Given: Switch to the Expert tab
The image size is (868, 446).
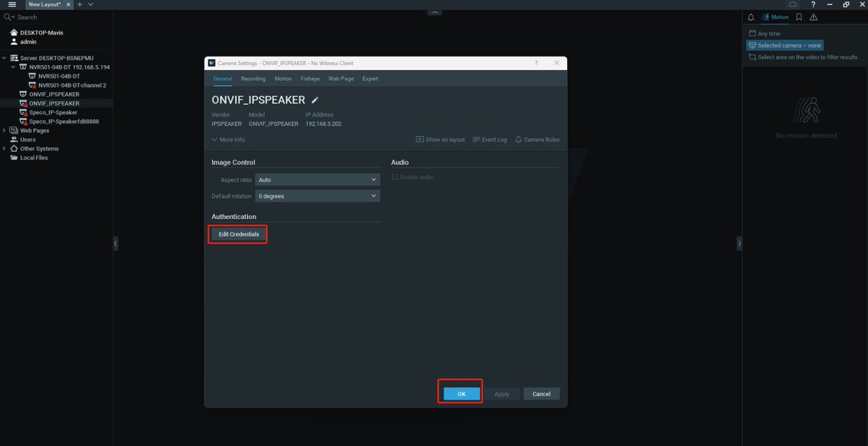Looking at the screenshot, I should click(370, 78).
